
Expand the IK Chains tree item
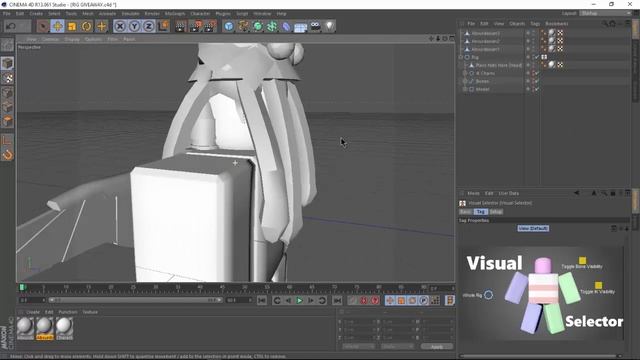[465, 73]
